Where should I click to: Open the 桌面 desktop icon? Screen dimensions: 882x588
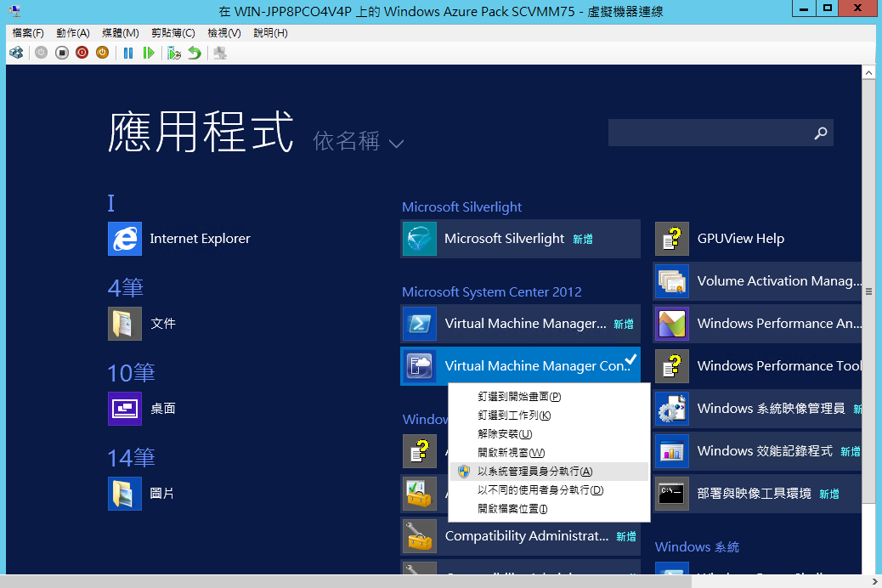125,409
